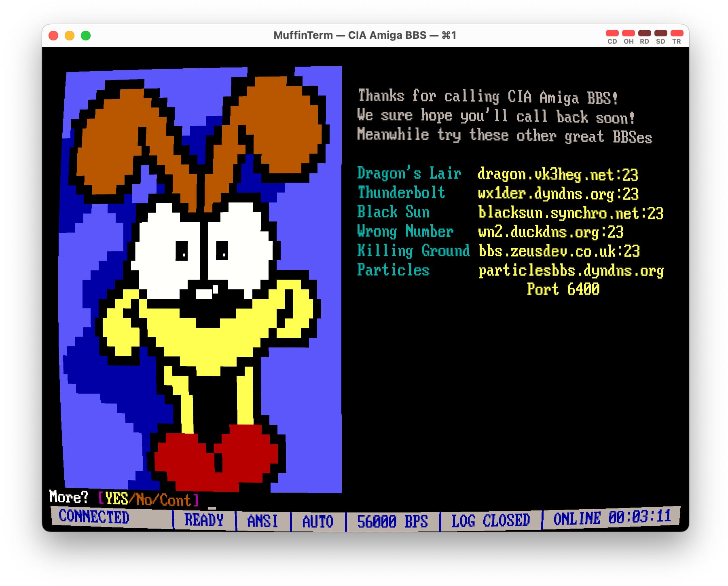The height and width of the screenshot is (586, 728).
Task: Choose No at the More prompt
Action: [x=144, y=500]
